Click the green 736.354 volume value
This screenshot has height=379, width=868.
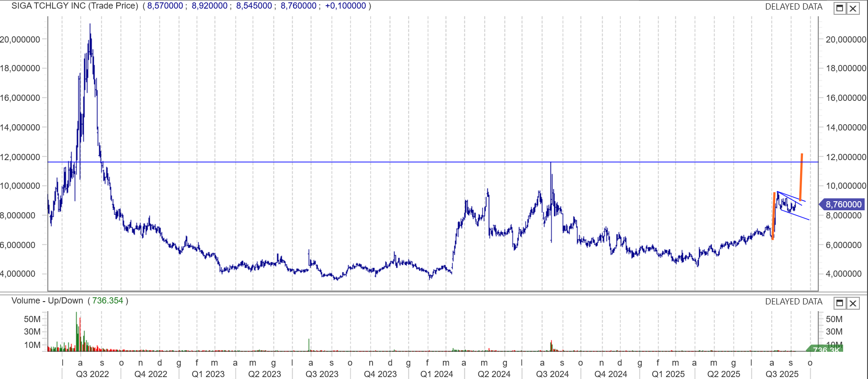tap(108, 301)
